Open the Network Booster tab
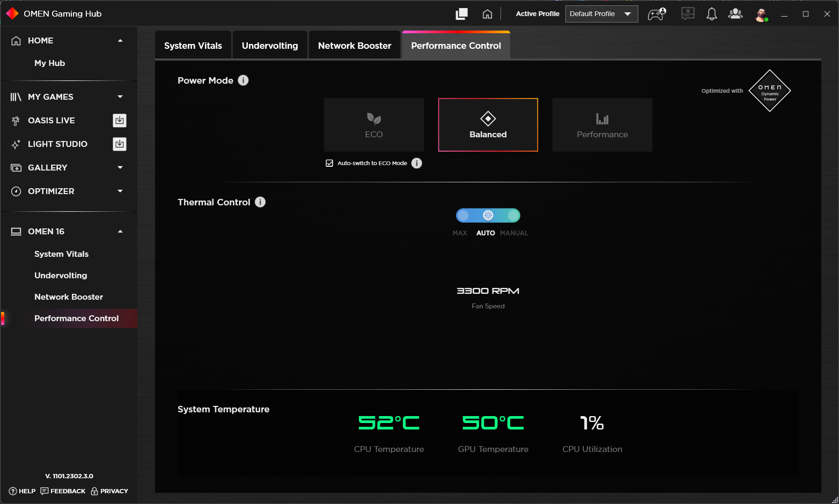The width and height of the screenshot is (839, 504). point(354,45)
